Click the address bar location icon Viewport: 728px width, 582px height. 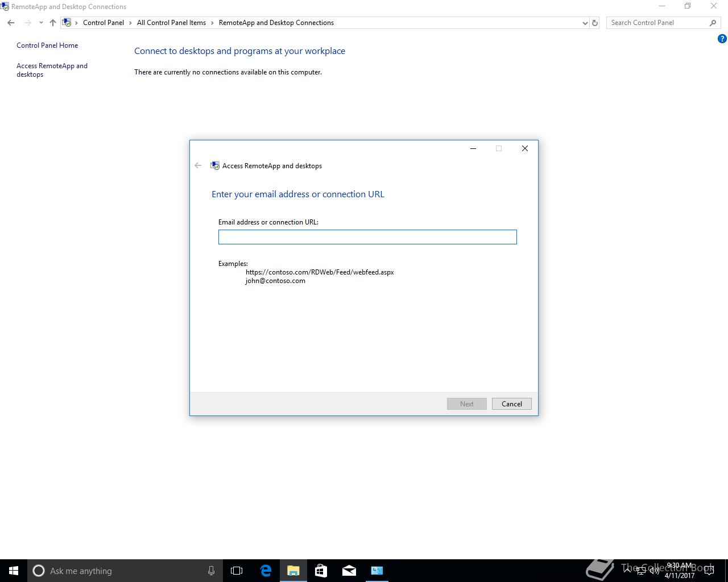coord(67,23)
